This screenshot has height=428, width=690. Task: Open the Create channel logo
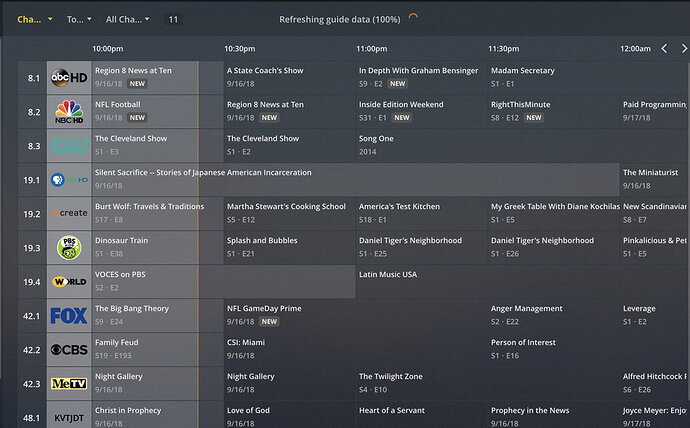[x=69, y=214]
